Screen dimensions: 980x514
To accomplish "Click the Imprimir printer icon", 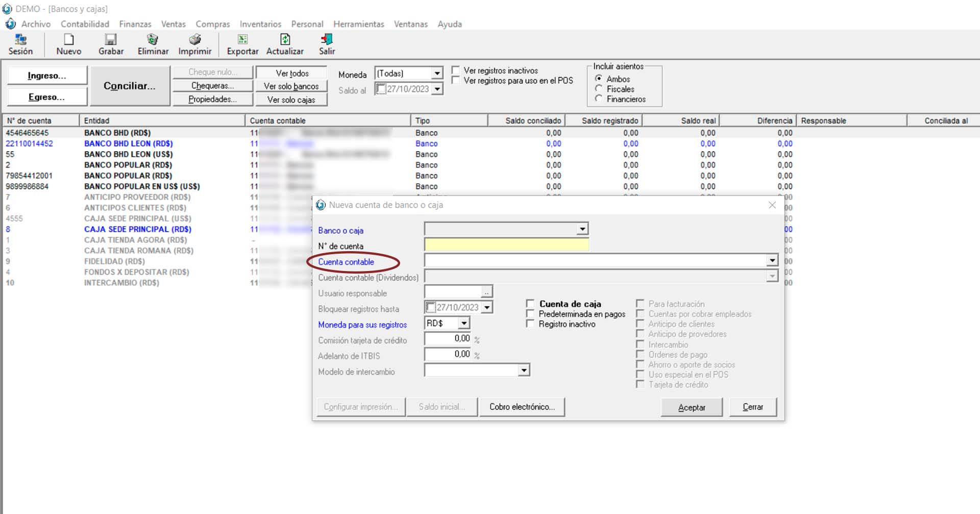I will pyautogui.click(x=194, y=40).
